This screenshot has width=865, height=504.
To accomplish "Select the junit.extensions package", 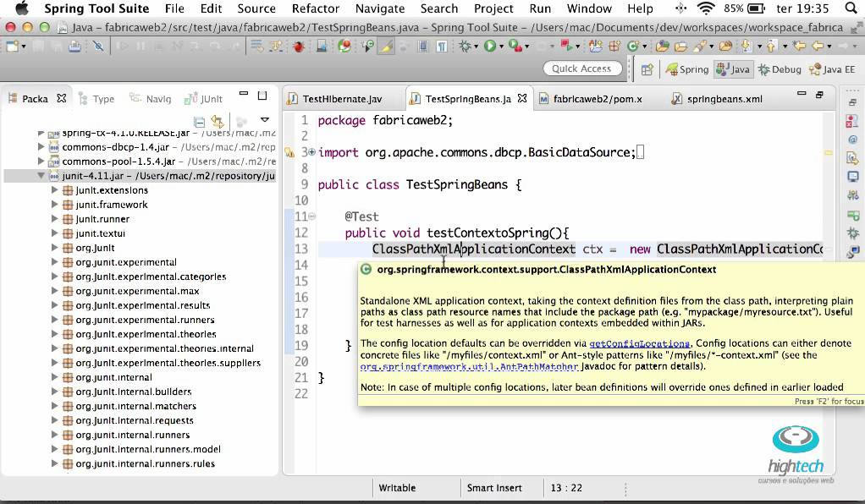I will pos(112,190).
